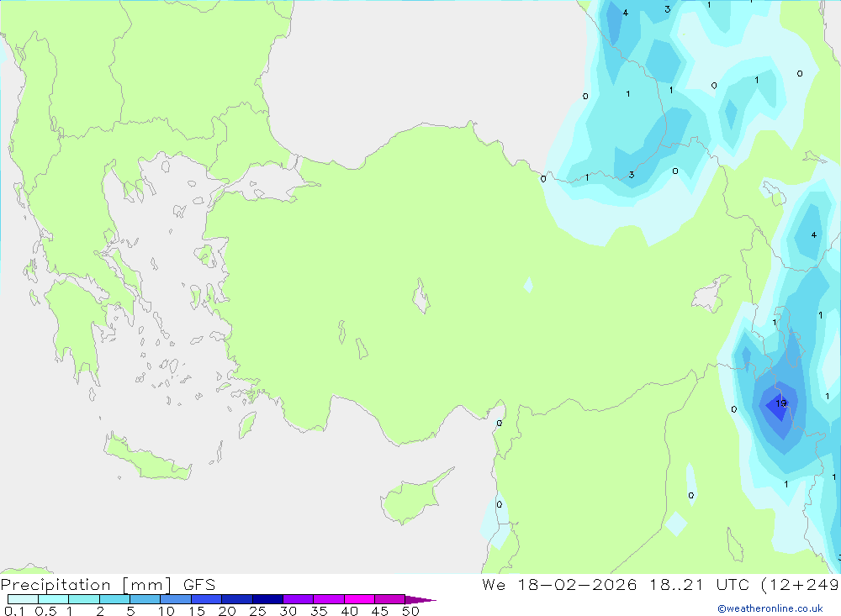Click the We 18-02-2026 forecast time label
This screenshot has width=841, height=616.
pyautogui.click(x=659, y=585)
